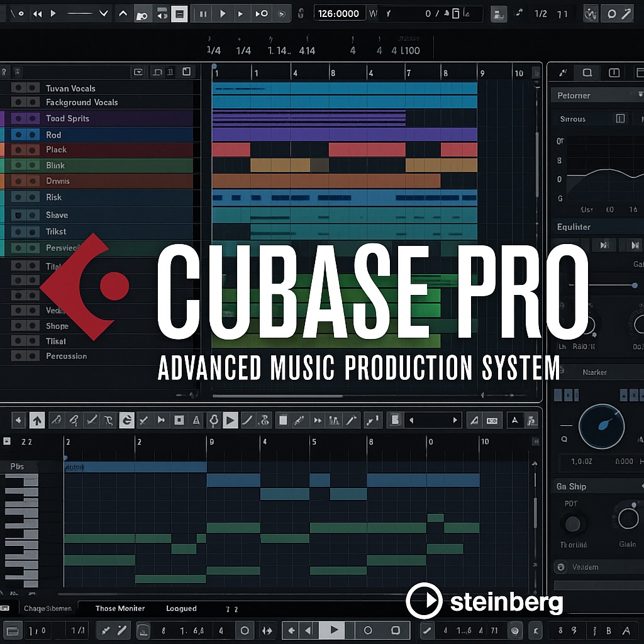
Task: Click the letter B icon in the bottom bar
Action: tap(609, 630)
